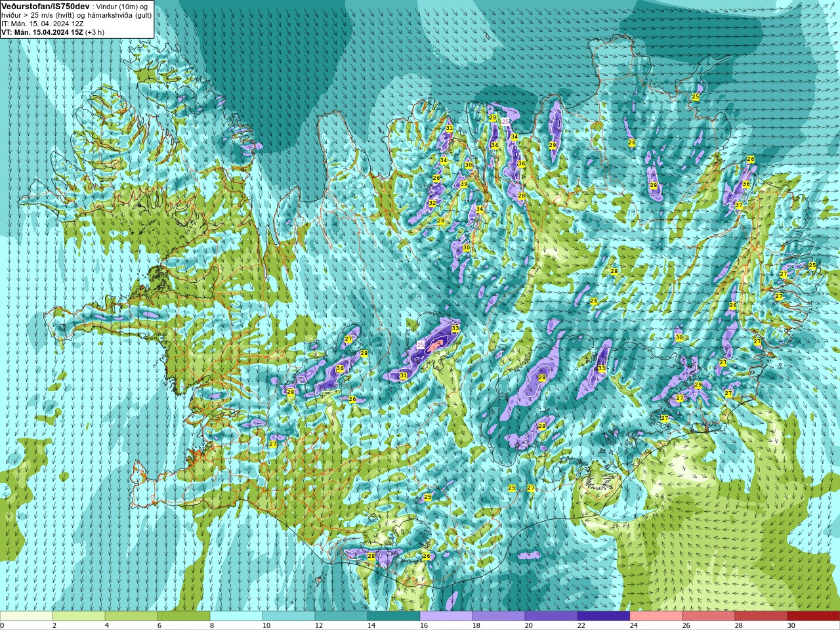
Task: Click the above-30 m/s dark red legend swatch
Action: click(814, 616)
